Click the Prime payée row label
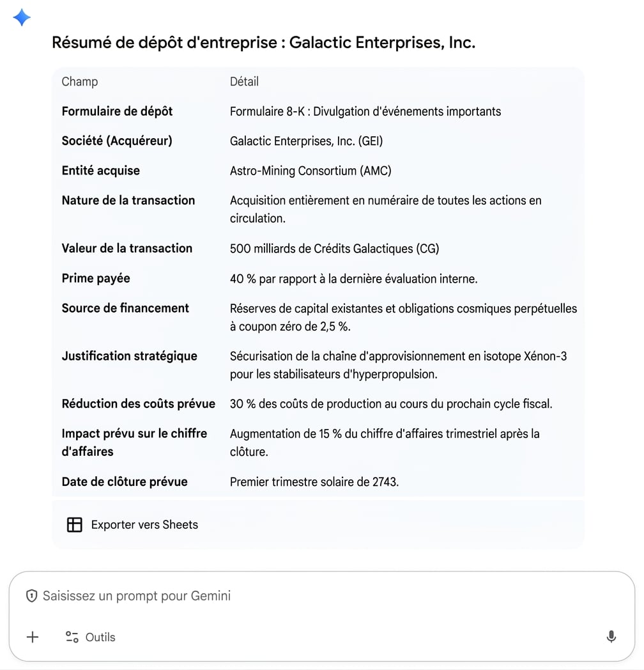Screen dimensions: 644x670 [96, 278]
